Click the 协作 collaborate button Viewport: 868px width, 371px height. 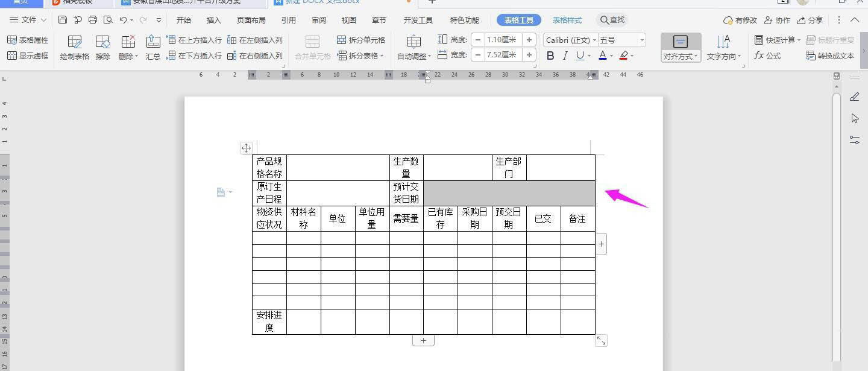point(777,20)
